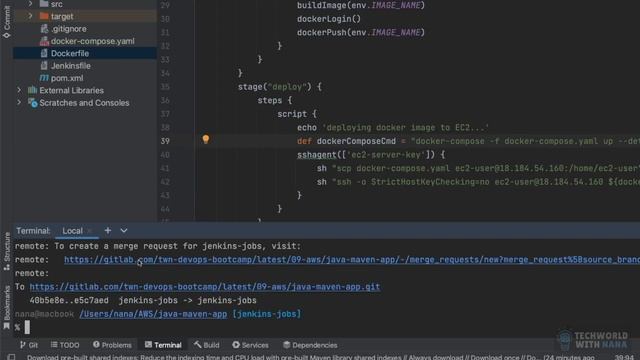The width and height of the screenshot is (640, 360).
Task: Open the Git tool window tab
Action: pyautogui.click(x=29, y=345)
